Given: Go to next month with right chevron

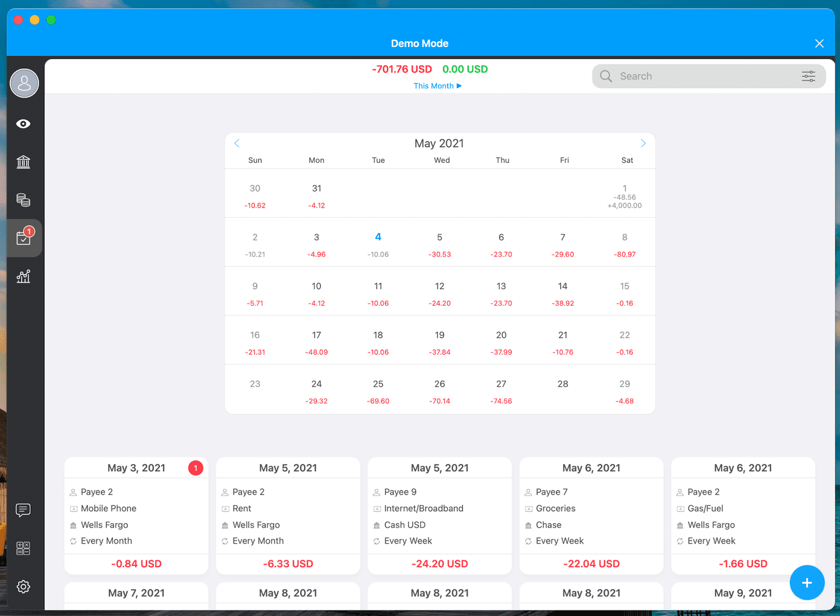Looking at the screenshot, I should click(x=643, y=143).
